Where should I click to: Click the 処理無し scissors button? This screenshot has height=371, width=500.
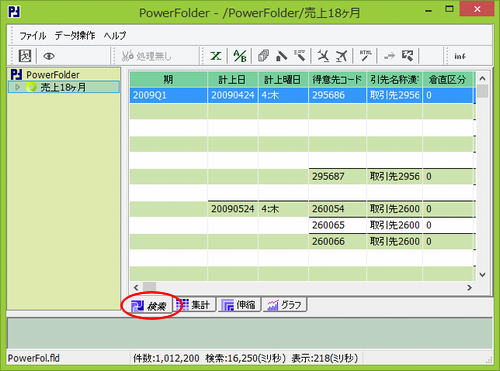146,56
